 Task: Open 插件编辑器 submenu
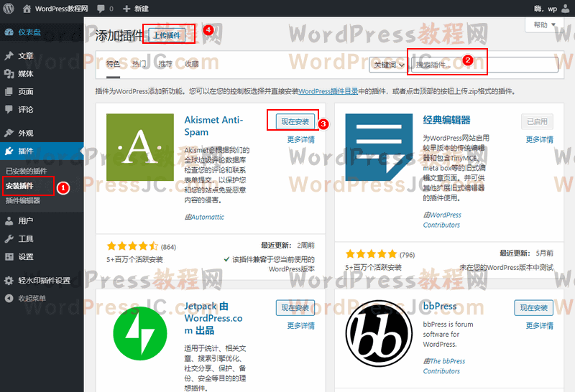tap(23, 201)
